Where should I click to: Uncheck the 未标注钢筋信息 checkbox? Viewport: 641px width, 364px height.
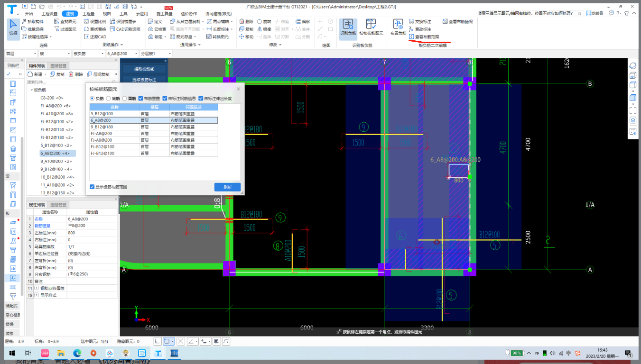[165, 98]
